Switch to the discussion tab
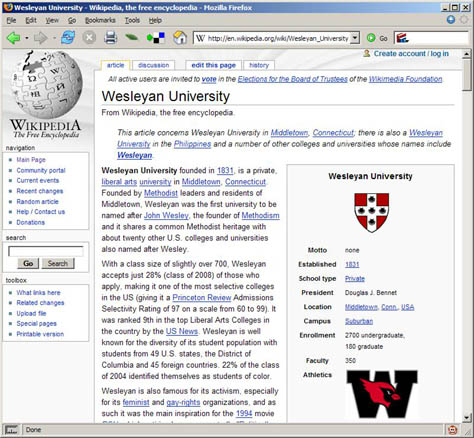This screenshot has width=474, height=438. click(153, 65)
